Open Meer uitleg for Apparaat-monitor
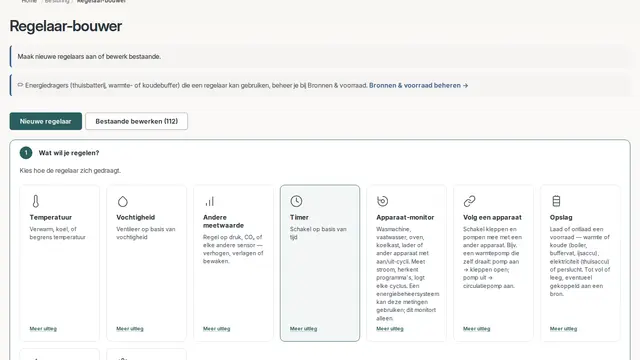Viewport: 640px width, 360px height. pyautogui.click(x=390, y=329)
